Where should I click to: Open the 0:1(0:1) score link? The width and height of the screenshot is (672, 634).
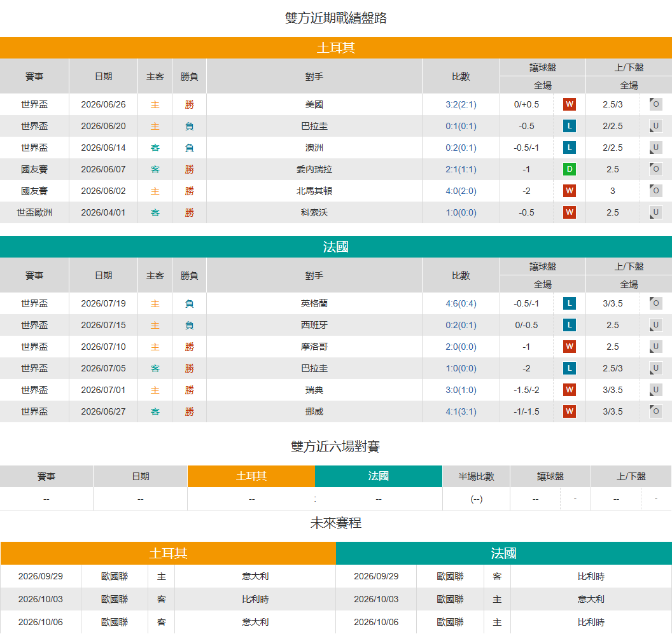pos(461,127)
